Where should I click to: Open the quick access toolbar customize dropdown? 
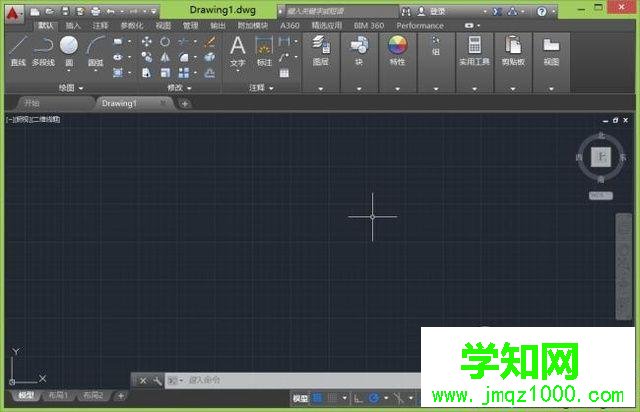point(153,11)
